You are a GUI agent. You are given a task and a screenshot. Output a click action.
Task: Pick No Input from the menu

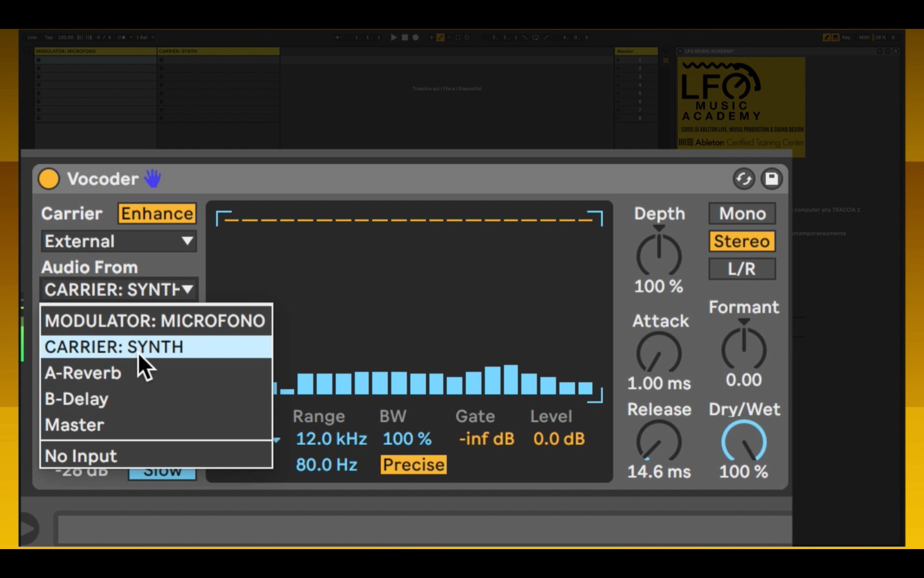pyautogui.click(x=81, y=456)
